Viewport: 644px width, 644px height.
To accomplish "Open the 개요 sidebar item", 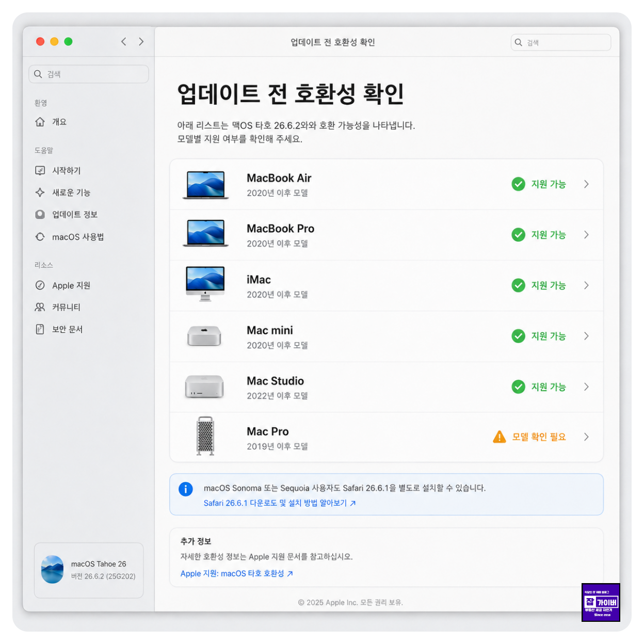I will [59, 122].
